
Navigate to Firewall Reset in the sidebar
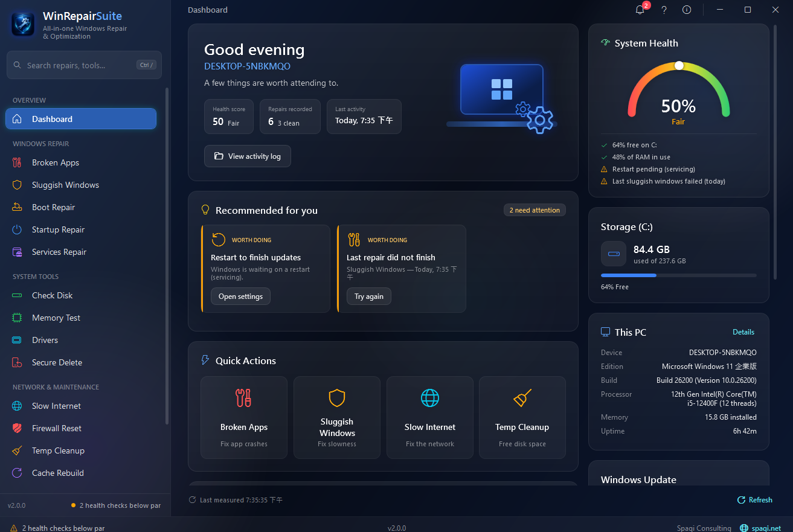click(x=81, y=428)
